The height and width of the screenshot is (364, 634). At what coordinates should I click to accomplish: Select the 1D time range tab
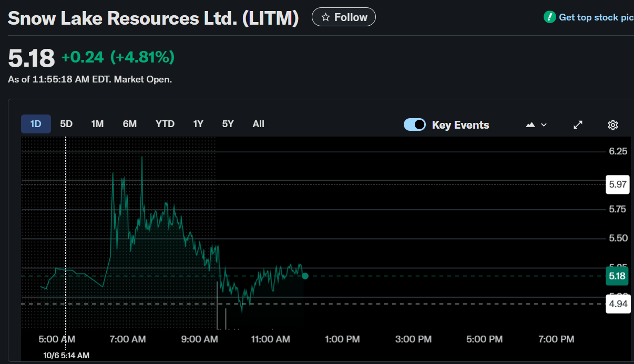point(36,124)
